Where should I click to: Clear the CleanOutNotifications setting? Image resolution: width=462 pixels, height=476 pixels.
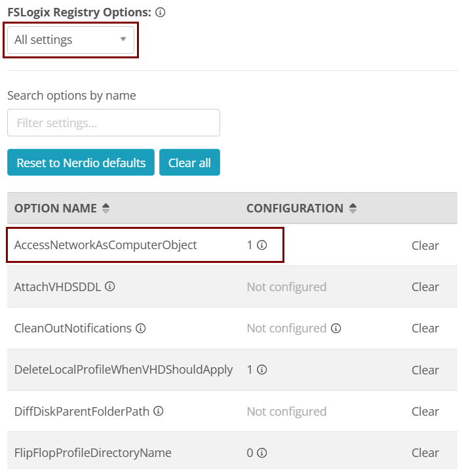425,328
